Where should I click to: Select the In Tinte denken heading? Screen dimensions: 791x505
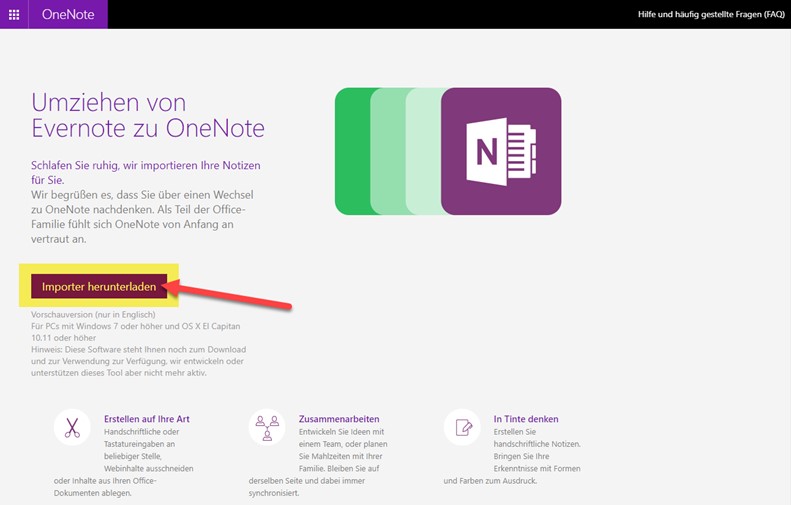[x=526, y=419]
